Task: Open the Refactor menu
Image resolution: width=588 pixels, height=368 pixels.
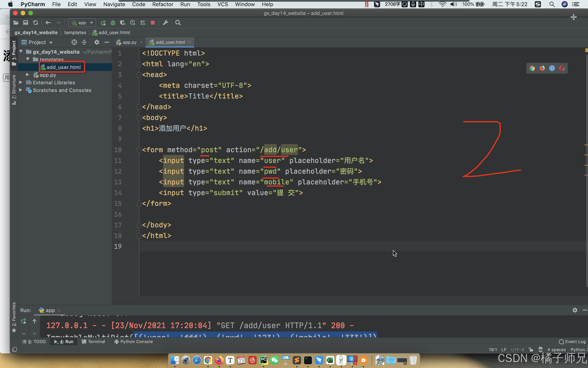Action: pos(163,4)
